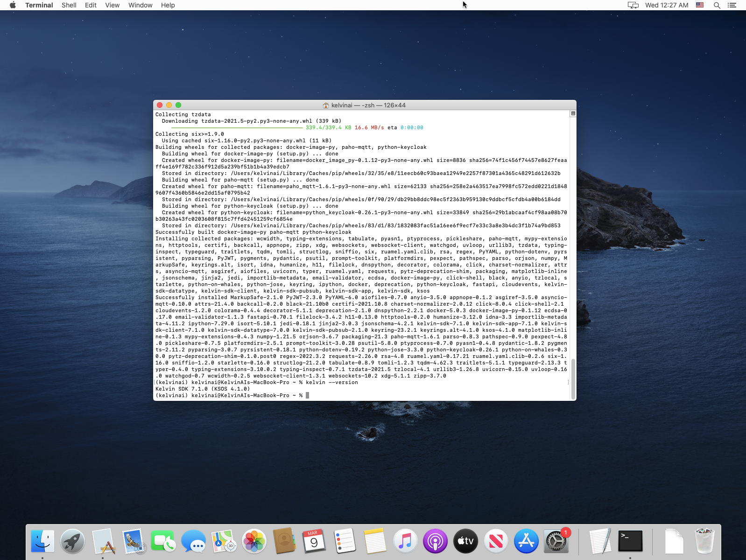Image resolution: width=746 pixels, height=560 pixels.
Task: Open the View menu
Action: pyautogui.click(x=112, y=5)
